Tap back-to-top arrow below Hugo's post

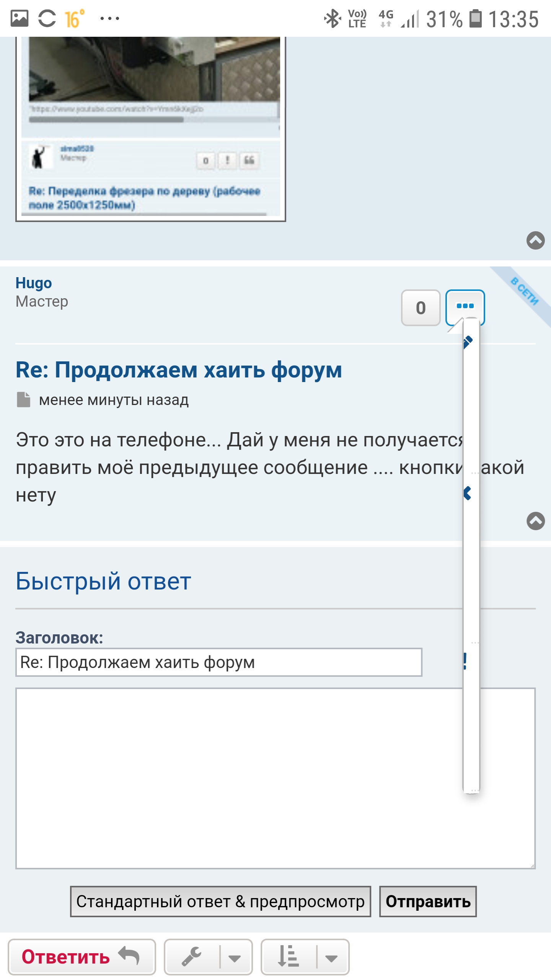[x=535, y=521]
